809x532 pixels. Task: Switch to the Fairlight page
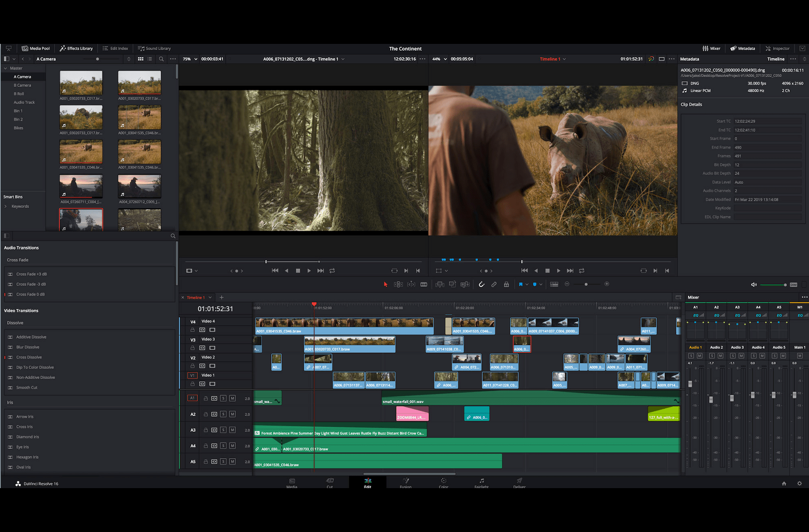(481, 483)
